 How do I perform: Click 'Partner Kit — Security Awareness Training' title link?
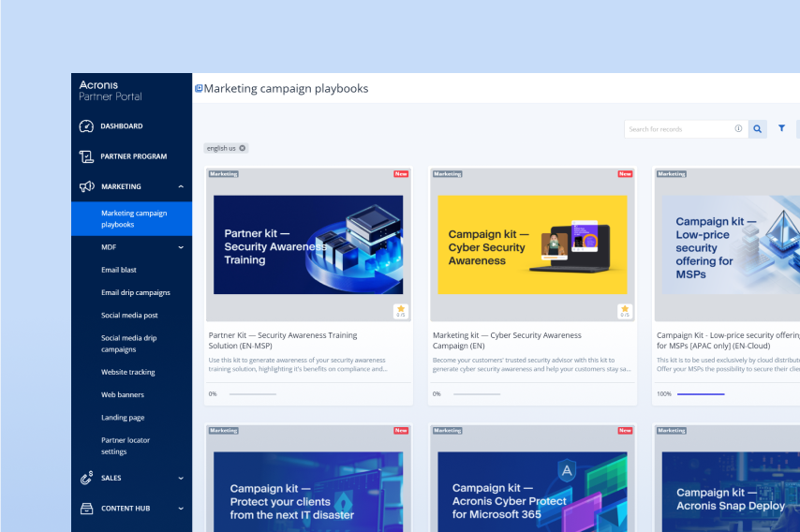click(283, 340)
